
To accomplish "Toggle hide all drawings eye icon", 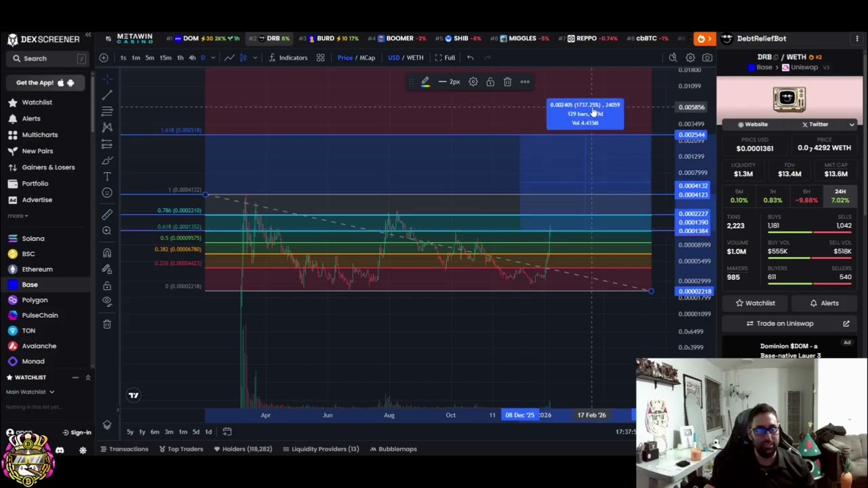I will point(107,302).
